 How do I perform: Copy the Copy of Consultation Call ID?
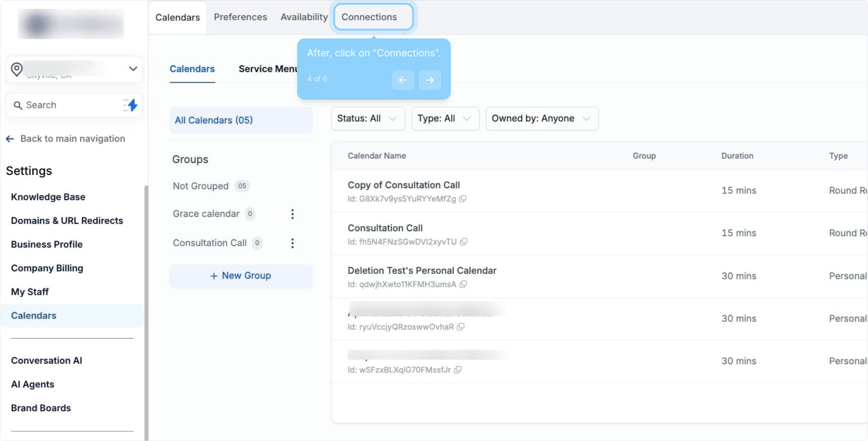coord(463,199)
